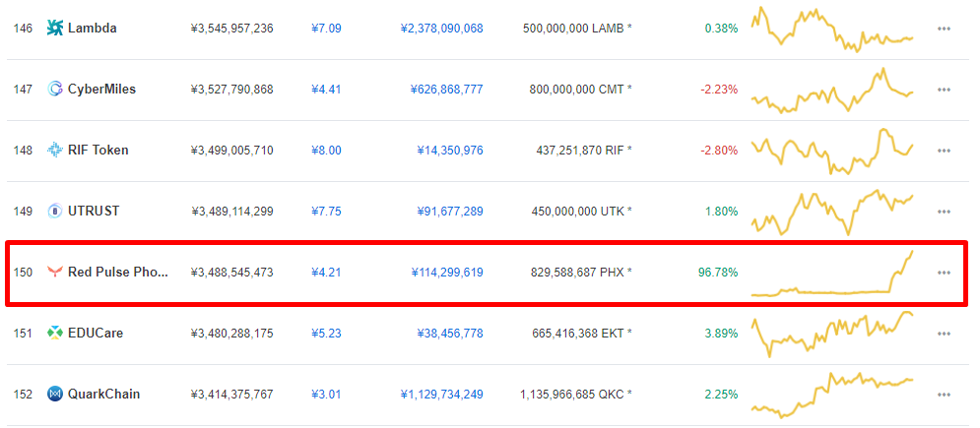Click the QuarkChain price sparkline chart
The width and height of the screenshot is (980, 428).
pyautogui.click(x=832, y=396)
